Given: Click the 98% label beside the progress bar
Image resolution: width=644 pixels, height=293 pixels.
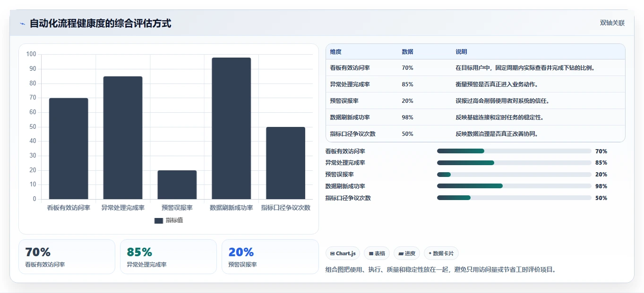Looking at the screenshot, I should point(601,186).
